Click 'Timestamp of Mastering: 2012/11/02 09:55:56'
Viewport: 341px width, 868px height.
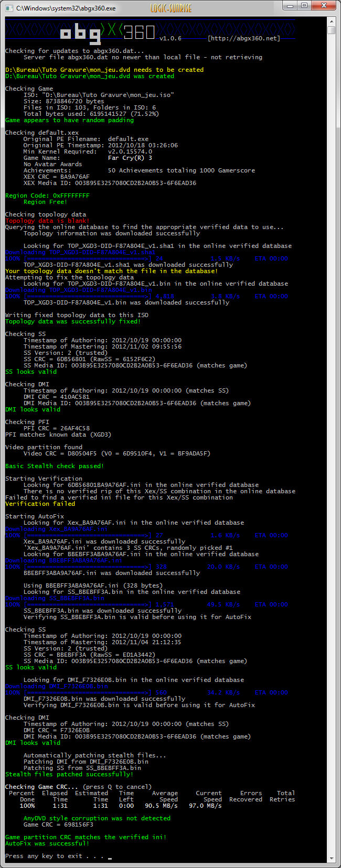pyautogui.click(x=102, y=346)
